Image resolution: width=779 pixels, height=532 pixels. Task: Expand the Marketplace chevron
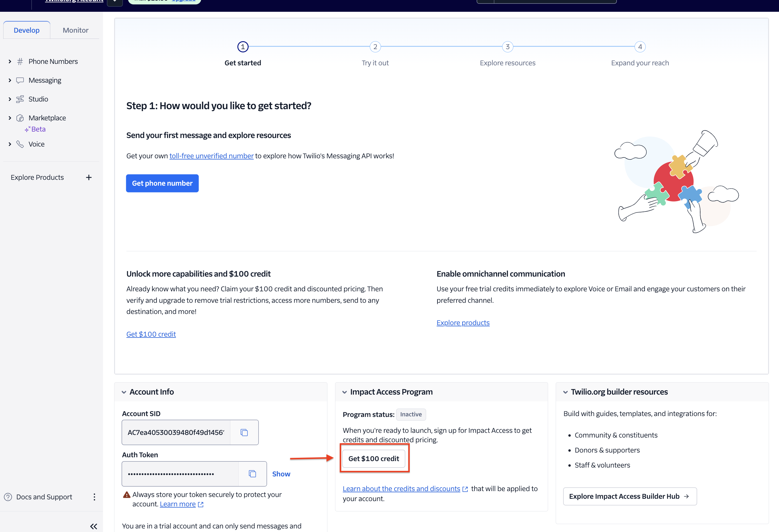point(10,118)
